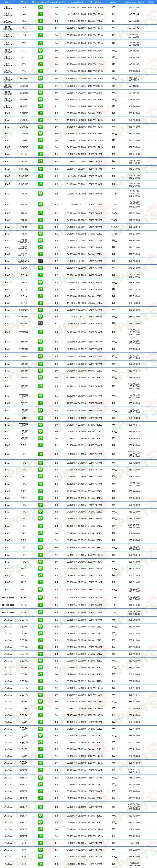Click fuel icon in GTV 162kW / 220KM row

point(40,58)
